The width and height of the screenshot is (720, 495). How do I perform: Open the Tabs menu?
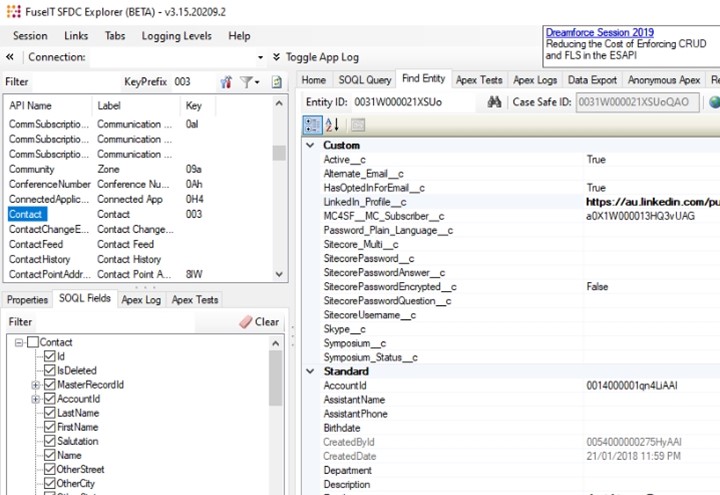(115, 36)
